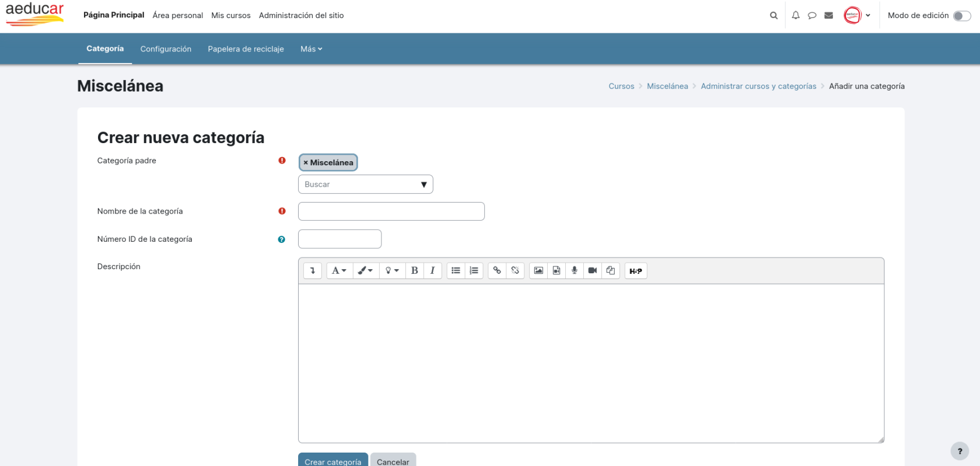Click the Número ID de la categoría field

(339, 239)
